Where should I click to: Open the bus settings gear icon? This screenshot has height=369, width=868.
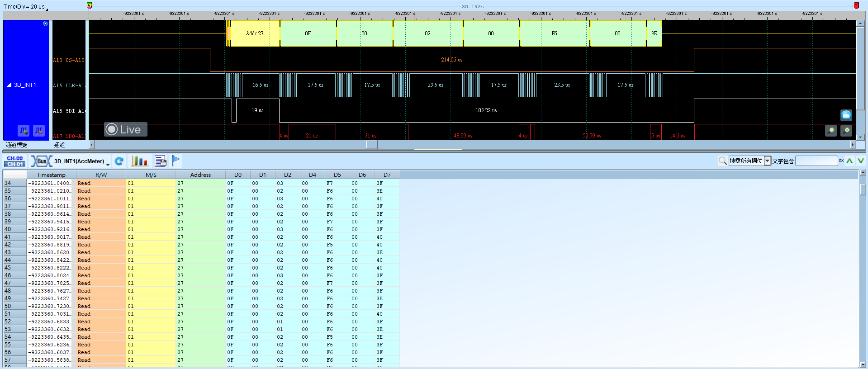click(x=45, y=24)
